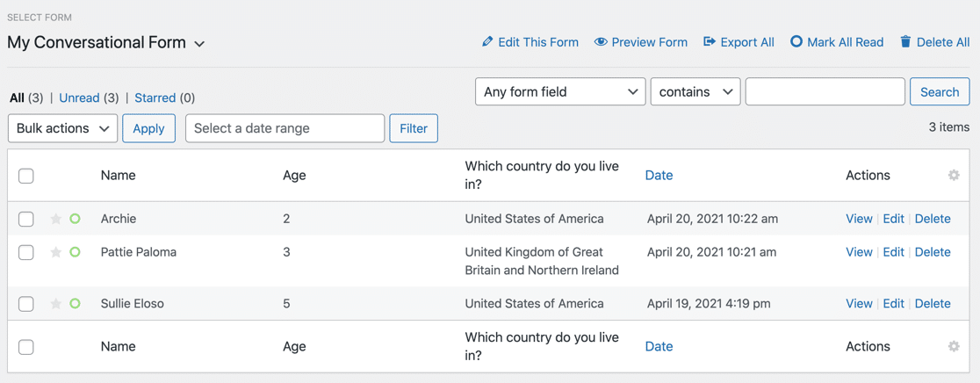
Task: Open column settings gear in table header
Action: [x=954, y=176]
